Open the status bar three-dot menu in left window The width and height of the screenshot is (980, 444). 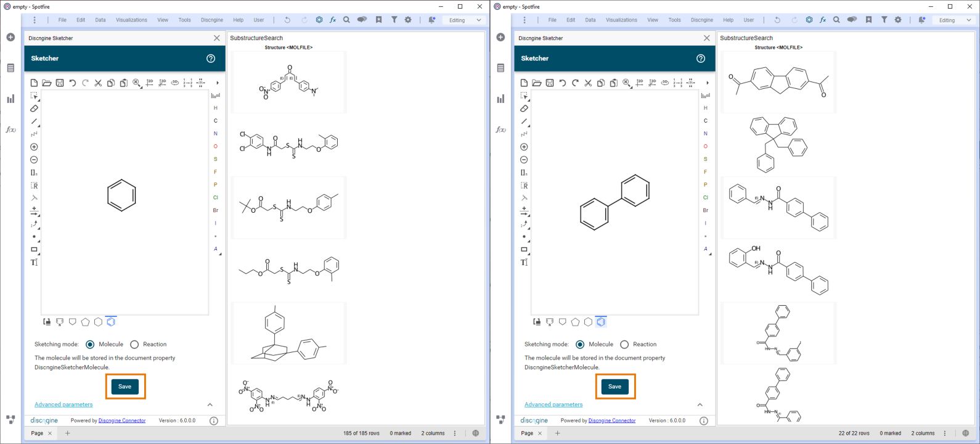click(455, 434)
